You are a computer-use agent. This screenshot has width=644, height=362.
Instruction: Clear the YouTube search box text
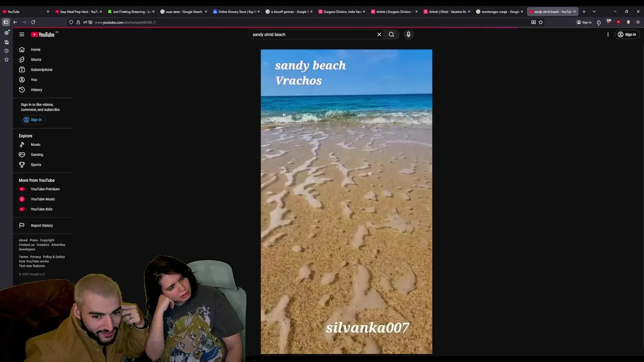[379, 34]
